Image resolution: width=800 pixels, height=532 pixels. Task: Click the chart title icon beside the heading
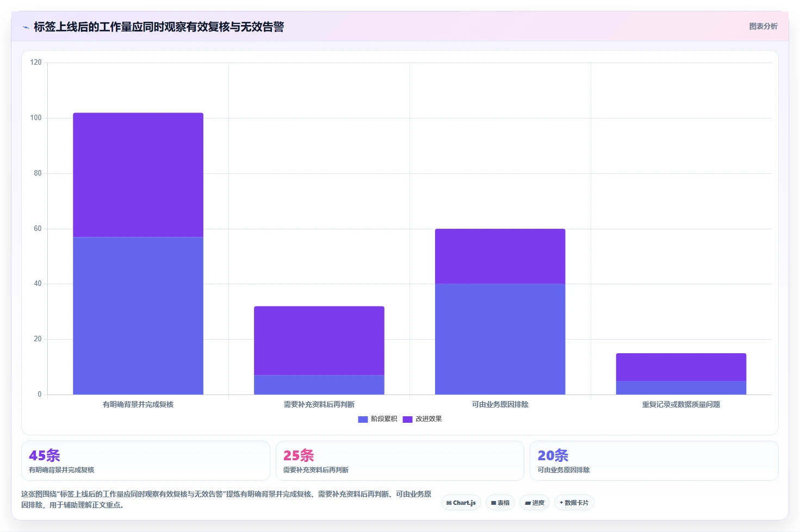tap(26, 27)
